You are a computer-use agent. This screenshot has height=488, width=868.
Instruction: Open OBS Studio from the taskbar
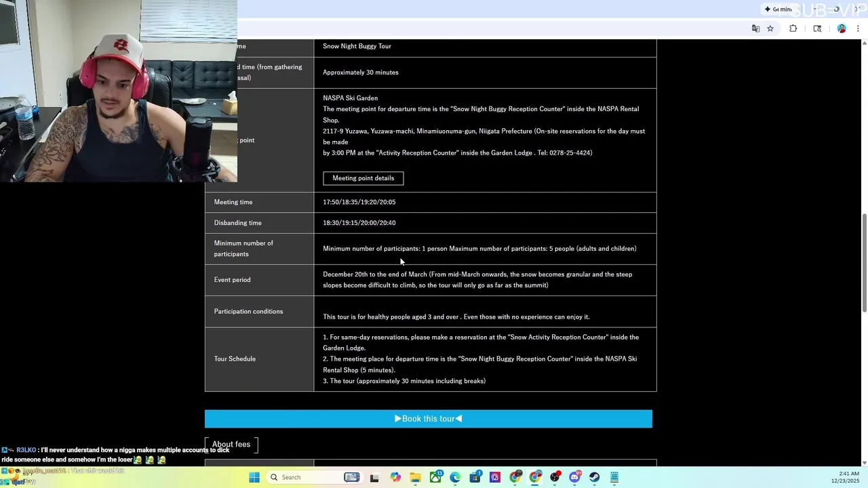click(x=555, y=477)
